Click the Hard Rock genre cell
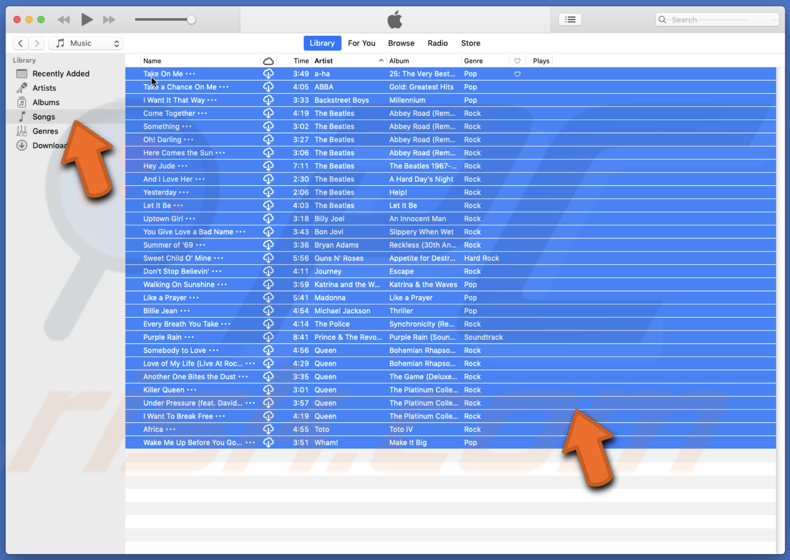The height and width of the screenshot is (560, 790). point(481,258)
